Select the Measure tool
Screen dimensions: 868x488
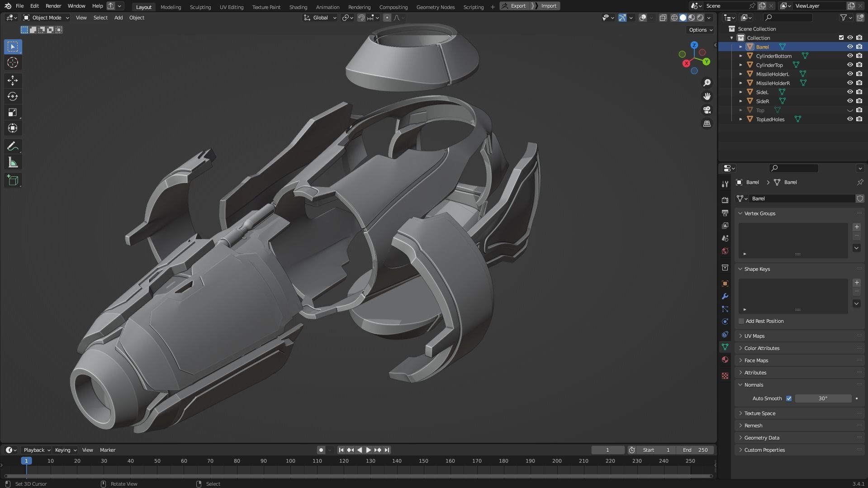coord(13,162)
